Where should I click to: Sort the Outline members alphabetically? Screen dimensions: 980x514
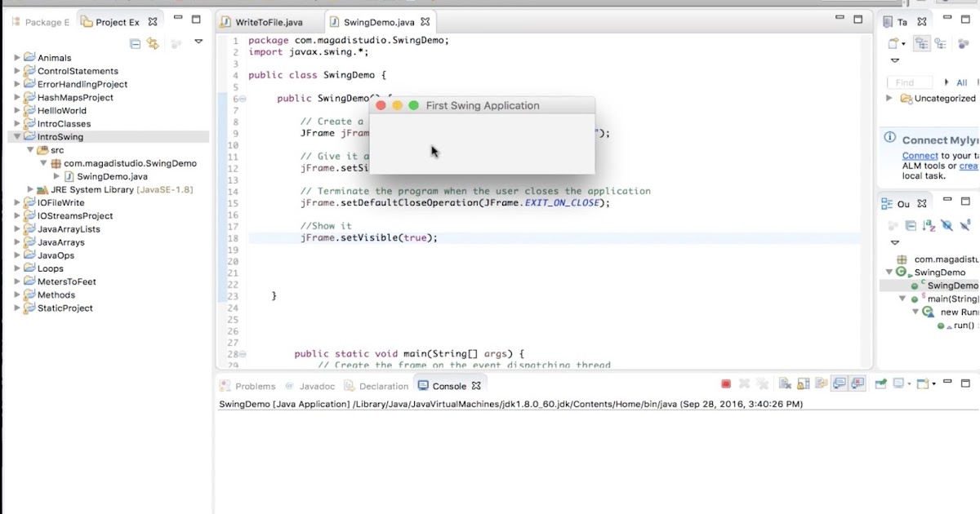tap(928, 226)
